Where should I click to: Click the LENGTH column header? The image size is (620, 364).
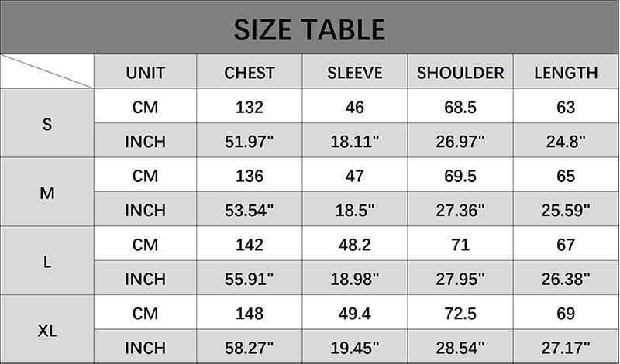[x=566, y=73]
